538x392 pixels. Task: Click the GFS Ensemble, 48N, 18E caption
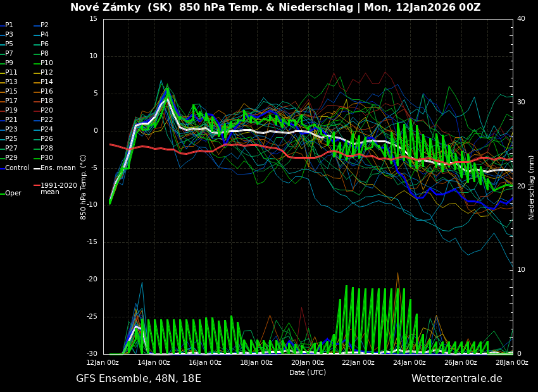pyautogui.click(x=139, y=379)
